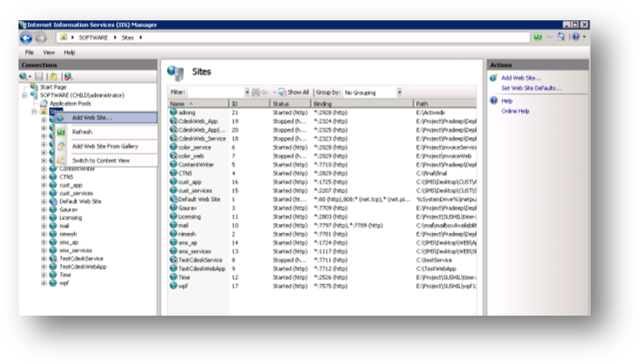This screenshot has height=364, width=639.
Task: Expand the CTNS tree node
Action: pos(44,177)
